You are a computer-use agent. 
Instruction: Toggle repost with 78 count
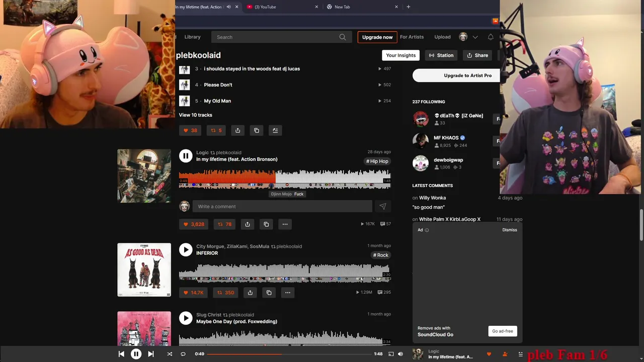pos(224,224)
